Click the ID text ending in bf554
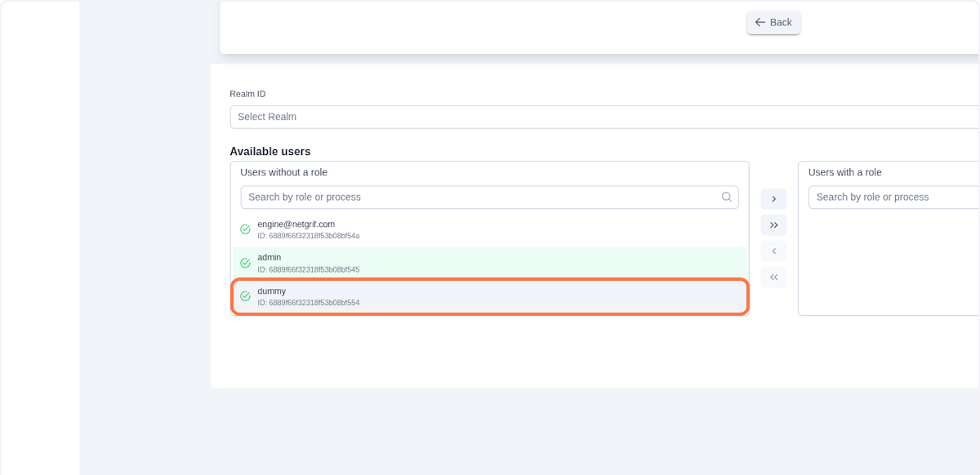This screenshot has width=980, height=475. [x=309, y=303]
